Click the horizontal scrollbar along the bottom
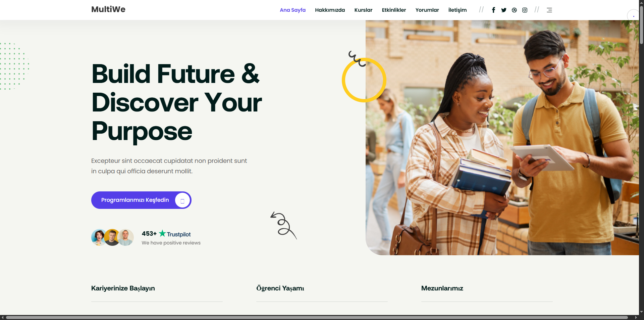 317,317
